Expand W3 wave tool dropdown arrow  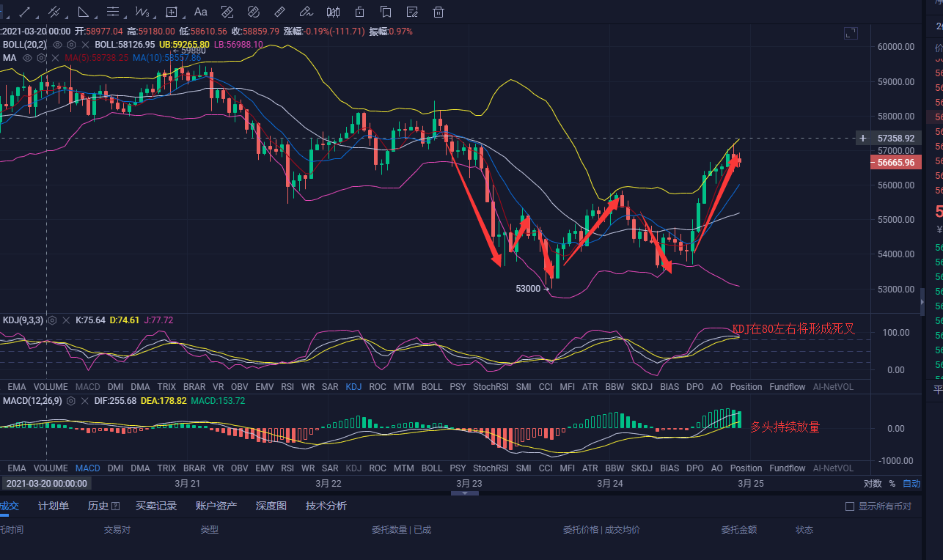click(x=155, y=17)
